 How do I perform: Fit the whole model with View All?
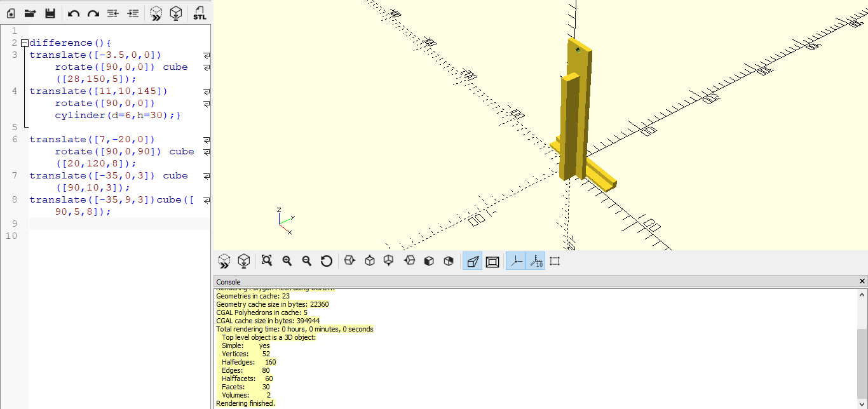pos(267,261)
